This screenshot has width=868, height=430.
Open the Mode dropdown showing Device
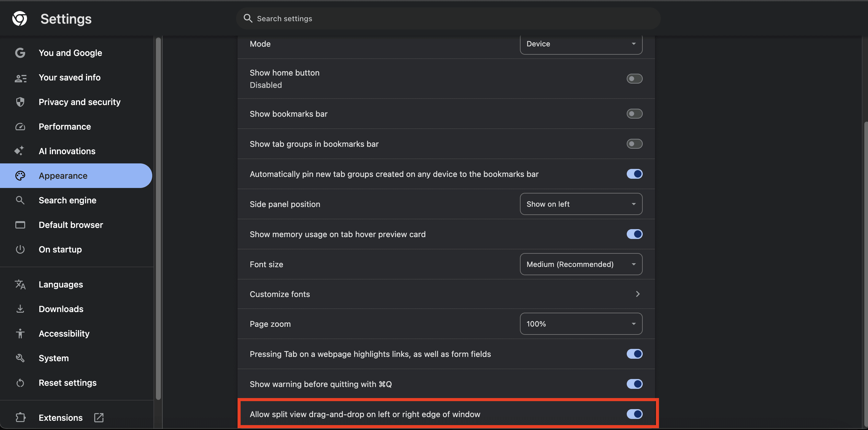581,44
